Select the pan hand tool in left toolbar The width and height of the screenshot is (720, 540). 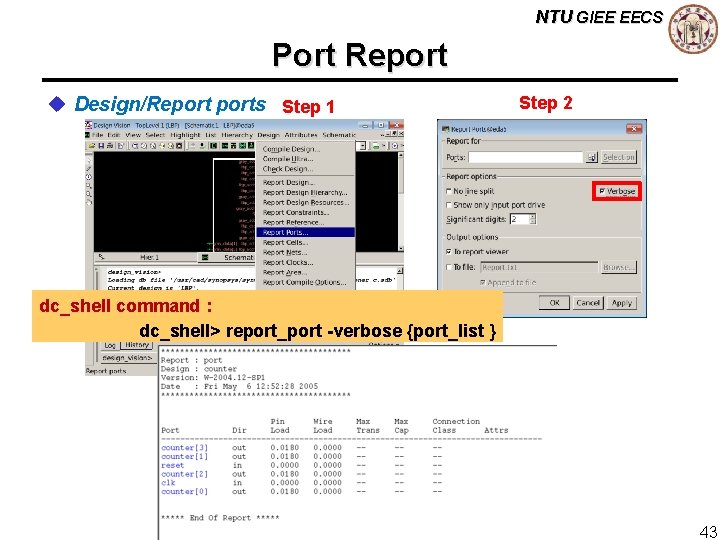click(89, 202)
